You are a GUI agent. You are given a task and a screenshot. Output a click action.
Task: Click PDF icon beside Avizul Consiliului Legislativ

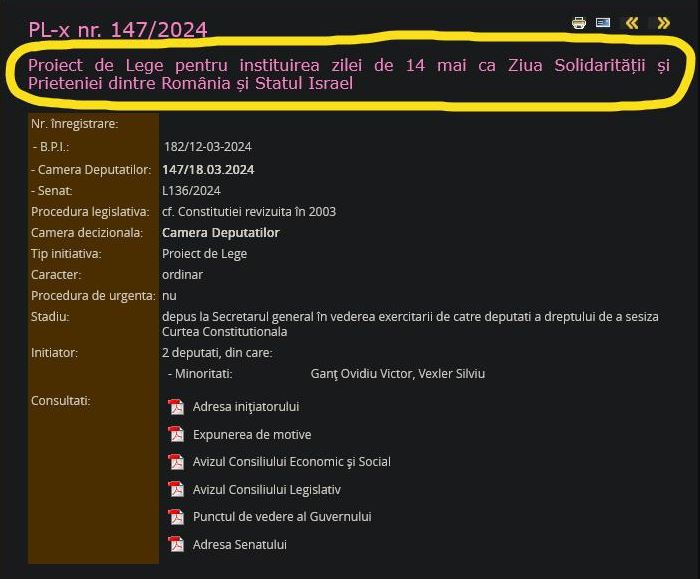click(x=177, y=490)
